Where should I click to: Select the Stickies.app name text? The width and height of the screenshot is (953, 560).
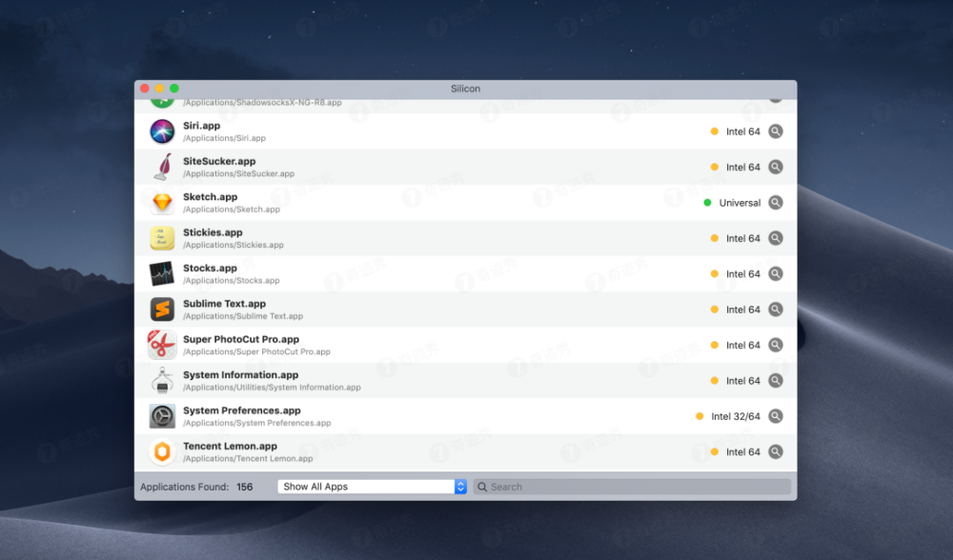click(x=213, y=232)
